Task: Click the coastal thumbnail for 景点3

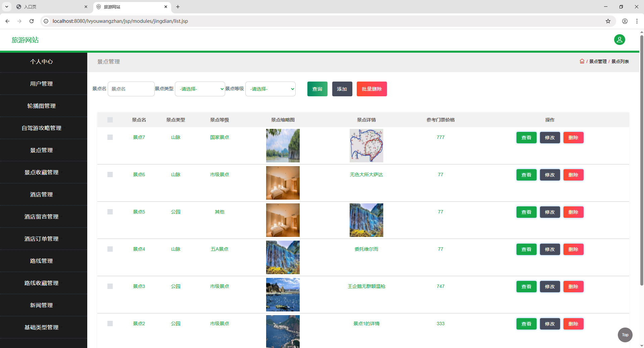Action: pyautogui.click(x=283, y=295)
